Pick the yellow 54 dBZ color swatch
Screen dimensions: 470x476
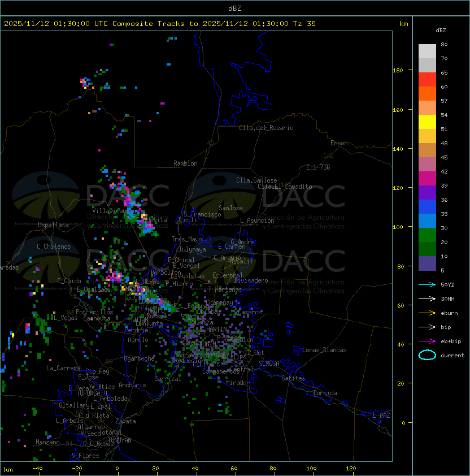[427, 122]
